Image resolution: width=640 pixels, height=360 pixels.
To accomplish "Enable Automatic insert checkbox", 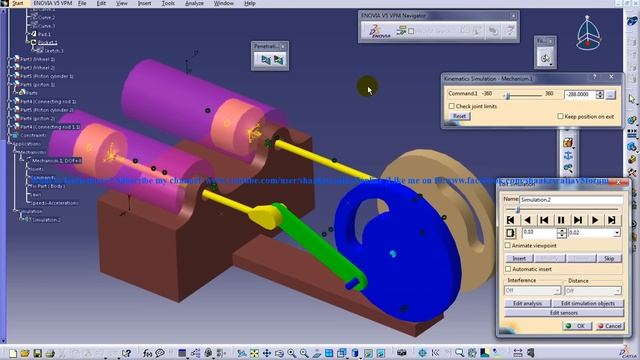I will [508, 269].
